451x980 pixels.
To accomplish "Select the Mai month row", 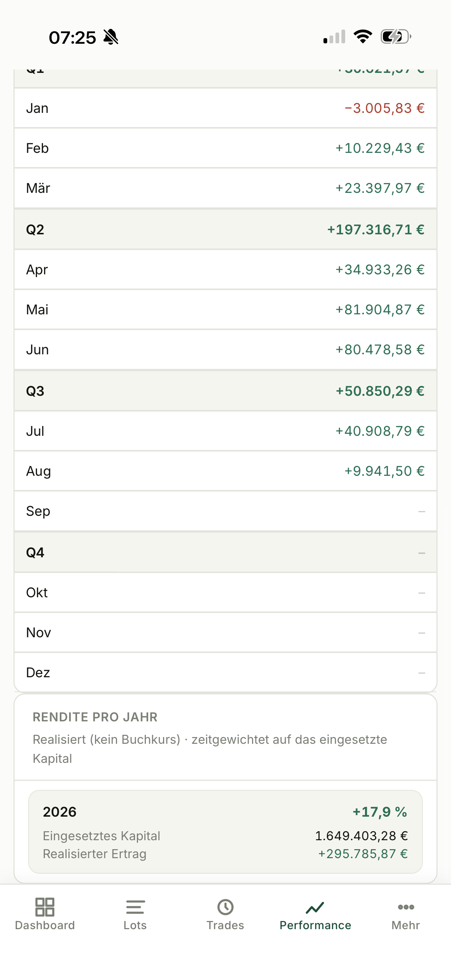I will pyautogui.click(x=225, y=309).
